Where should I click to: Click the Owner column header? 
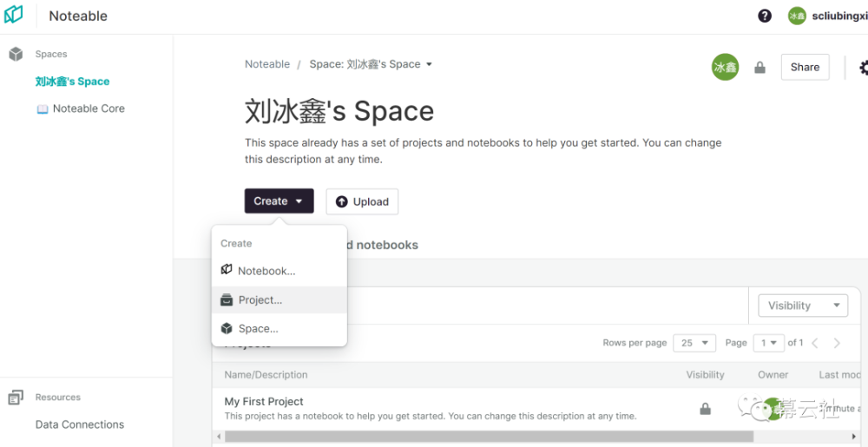click(x=773, y=375)
